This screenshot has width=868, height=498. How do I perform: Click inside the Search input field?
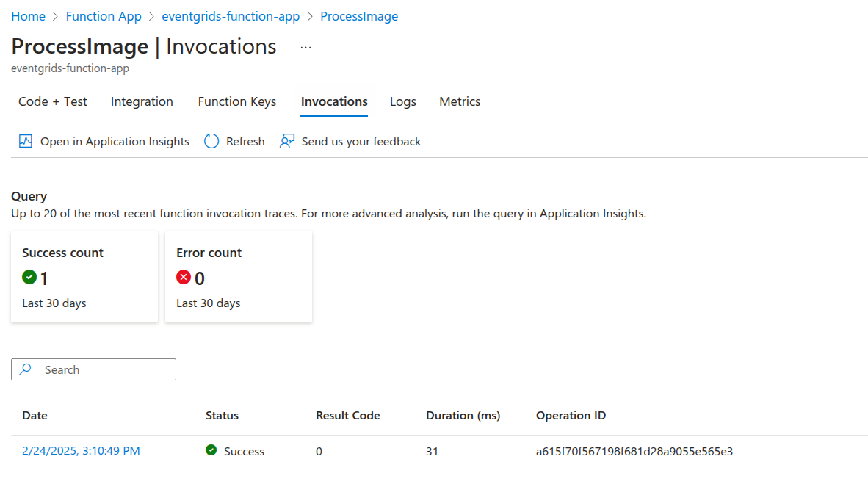click(x=103, y=369)
